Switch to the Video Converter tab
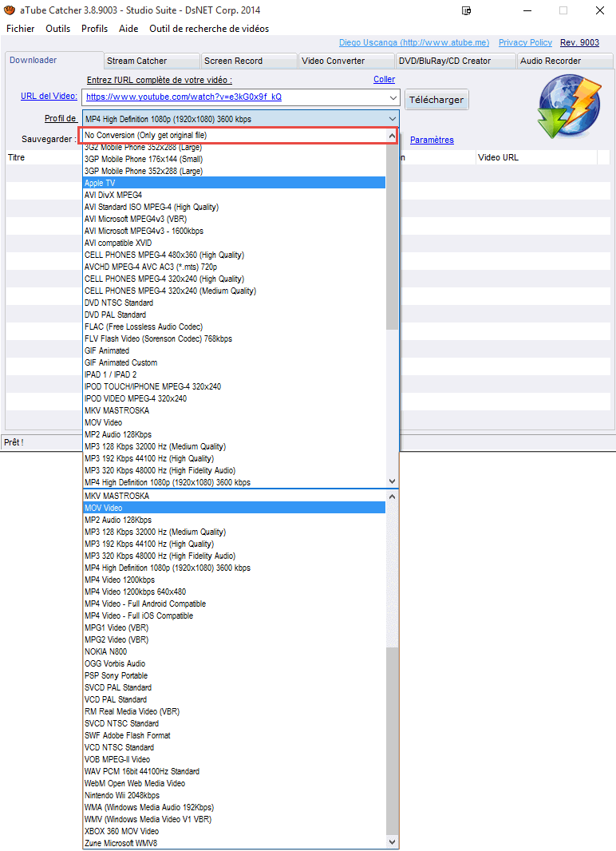The height and width of the screenshot is (851, 616). pyautogui.click(x=346, y=61)
